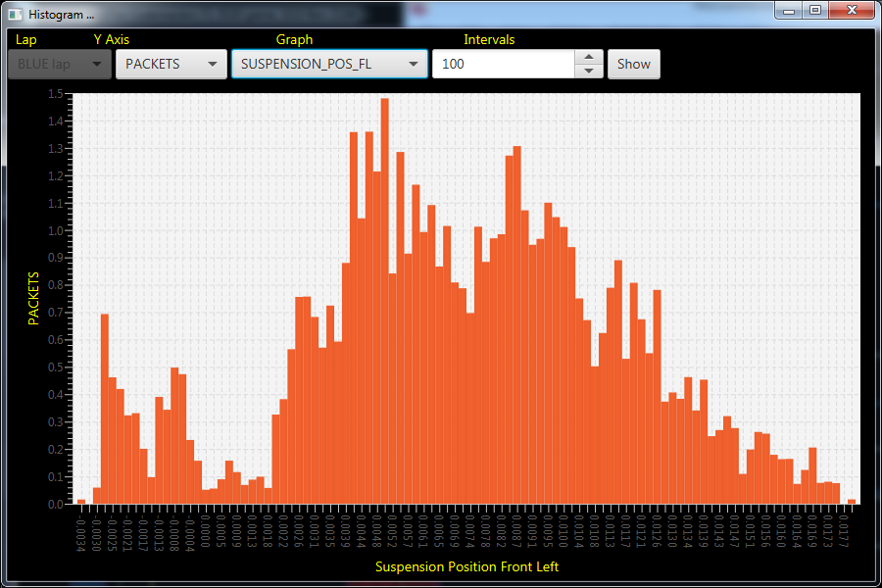
Task: Click the yellow Lap header label
Action: point(25,39)
